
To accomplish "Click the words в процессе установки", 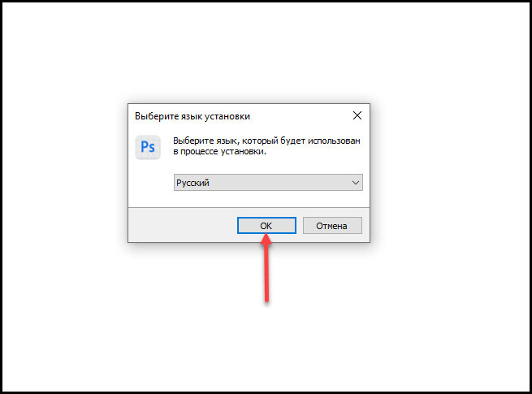I will pos(219,151).
